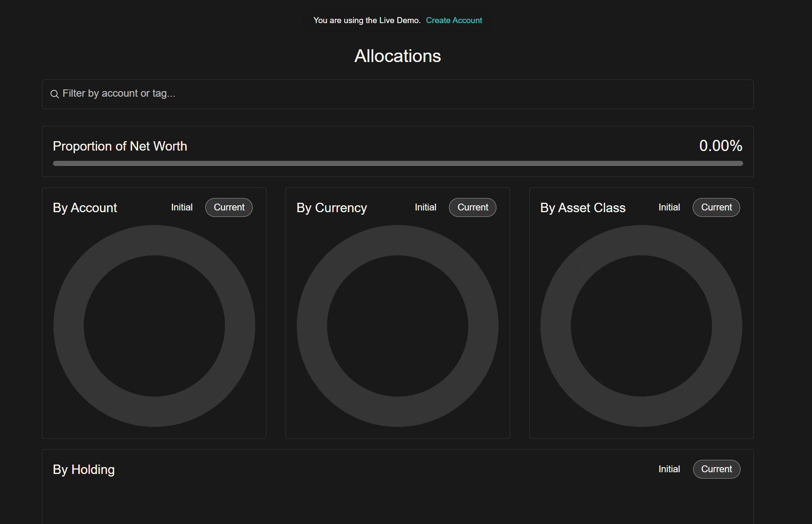Image resolution: width=812 pixels, height=524 pixels.
Task: Click the 0.00% net worth value
Action: tap(720, 146)
